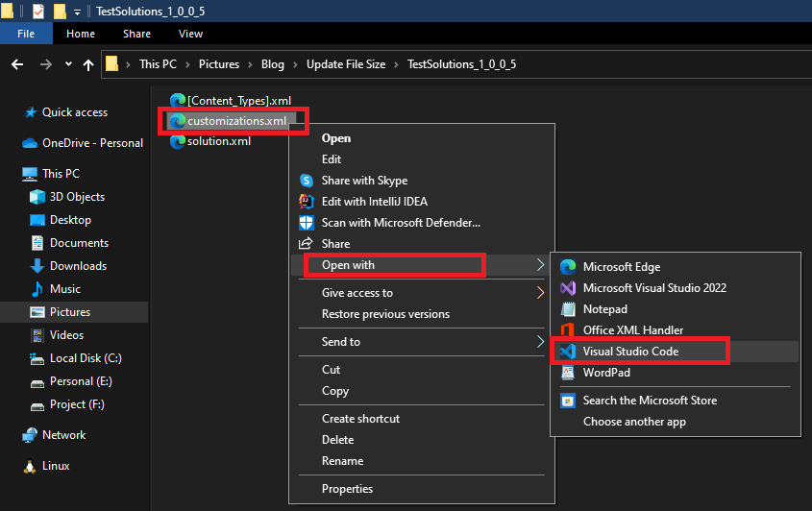Click the Office XML Handler icon
Screen dimensions: 812x511
pos(567,330)
